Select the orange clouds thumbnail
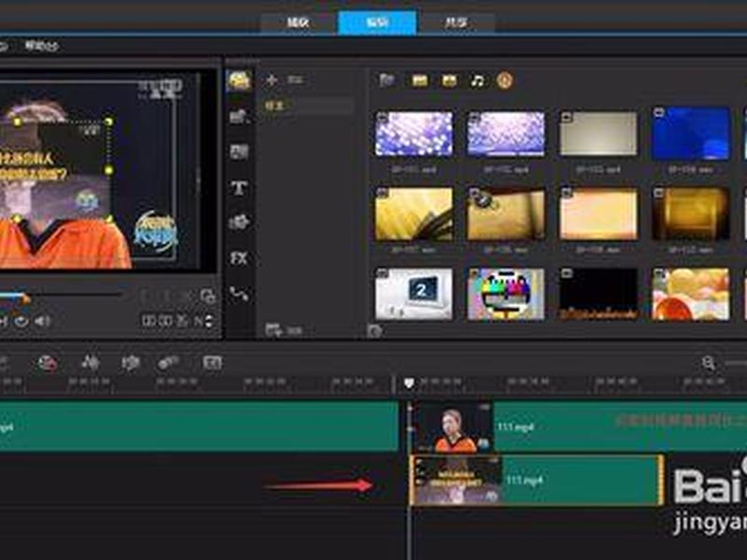This screenshot has width=747, height=560. tap(690, 293)
